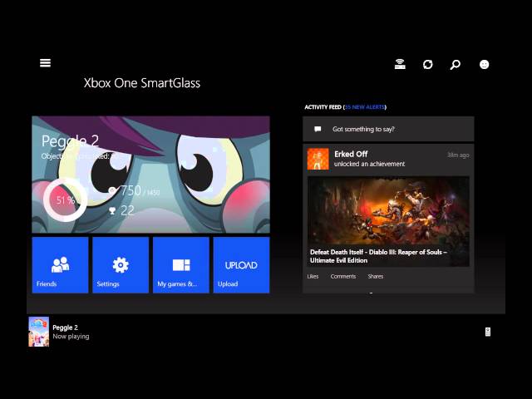Click the speech bubble post icon
The width and height of the screenshot is (532, 399).
point(318,129)
